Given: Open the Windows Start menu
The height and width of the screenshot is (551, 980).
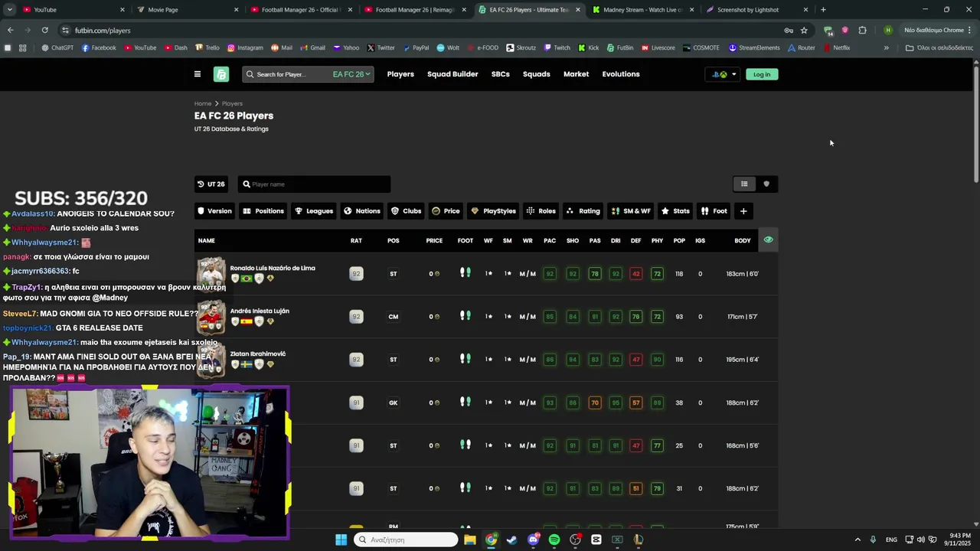Looking at the screenshot, I should 341,540.
